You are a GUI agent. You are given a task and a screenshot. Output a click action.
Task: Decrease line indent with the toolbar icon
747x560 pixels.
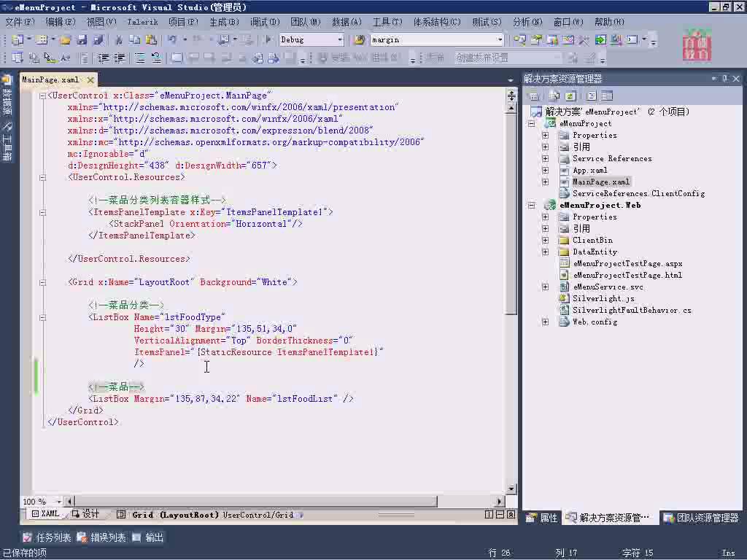tap(103, 58)
